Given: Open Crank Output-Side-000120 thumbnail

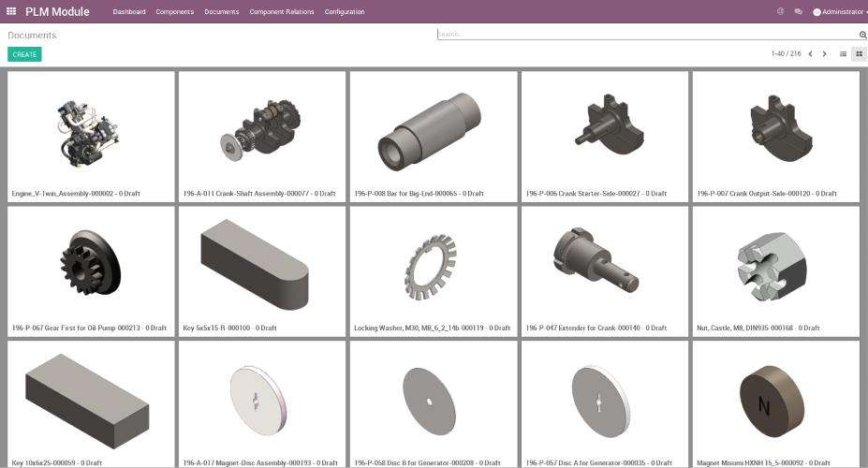Looking at the screenshot, I should pos(781,128).
